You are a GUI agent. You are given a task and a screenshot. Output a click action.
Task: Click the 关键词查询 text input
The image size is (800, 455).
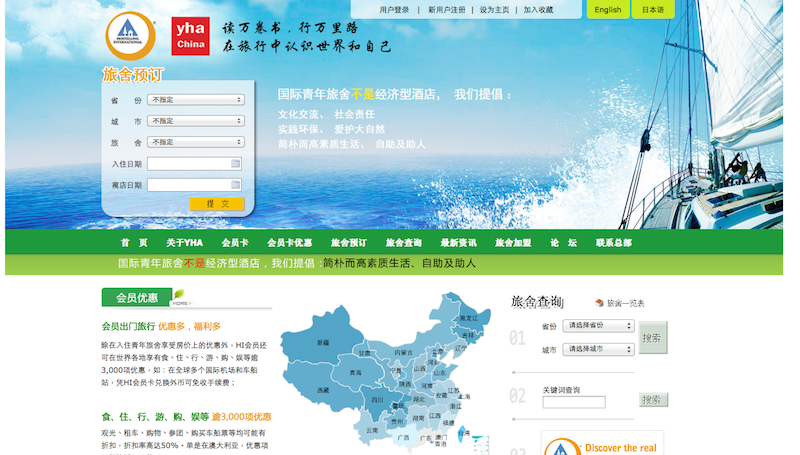[x=574, y=402]
